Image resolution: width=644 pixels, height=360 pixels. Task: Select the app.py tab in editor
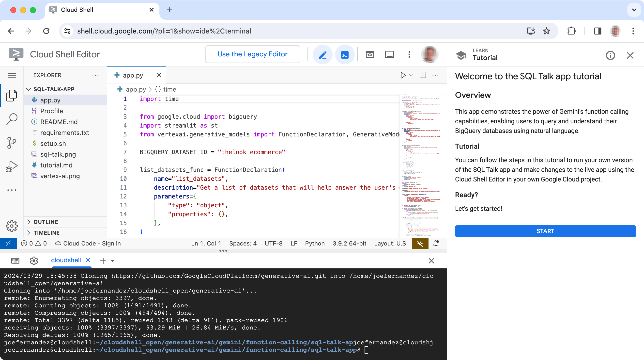pyautogui.click(x=132, y=75)
